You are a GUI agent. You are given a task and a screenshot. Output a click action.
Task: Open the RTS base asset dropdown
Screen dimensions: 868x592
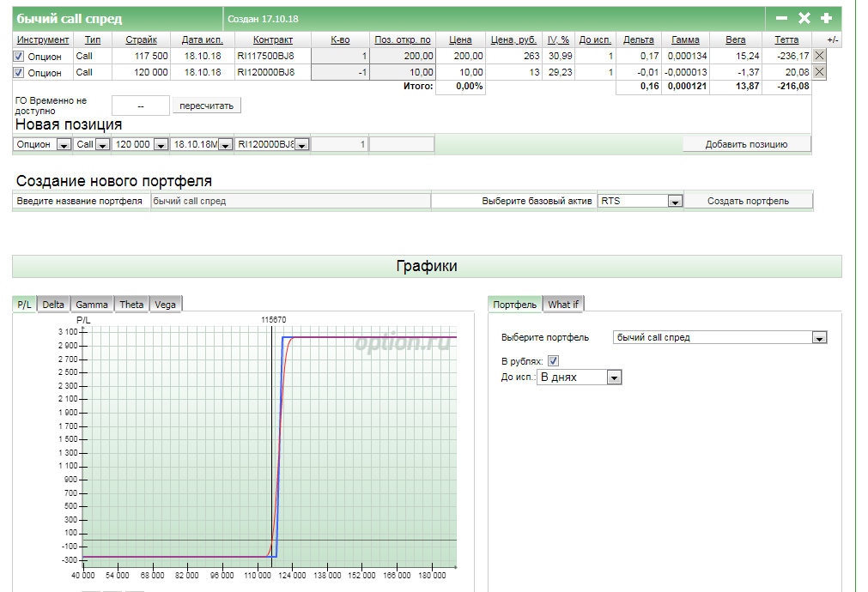tap(675, 202)
